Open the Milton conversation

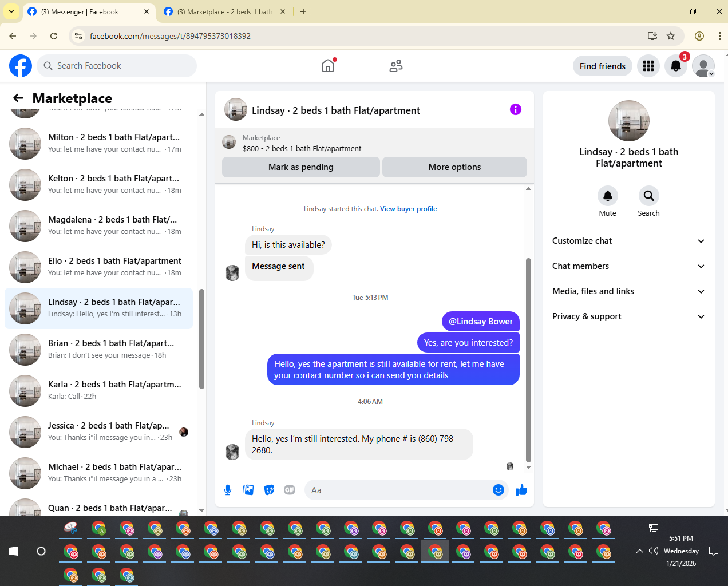(x=98, y=143)
